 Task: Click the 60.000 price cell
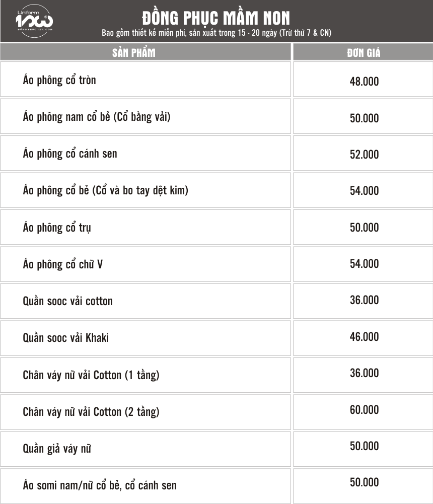pos(363,412)
